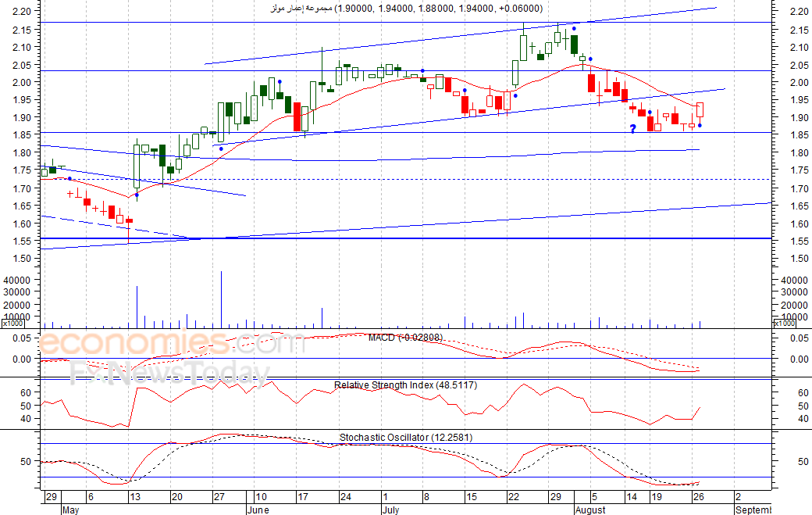The width and height of the screenshot is (812, 515).
Task: Click 1.95 on left price axis
Action: [22, 99]
